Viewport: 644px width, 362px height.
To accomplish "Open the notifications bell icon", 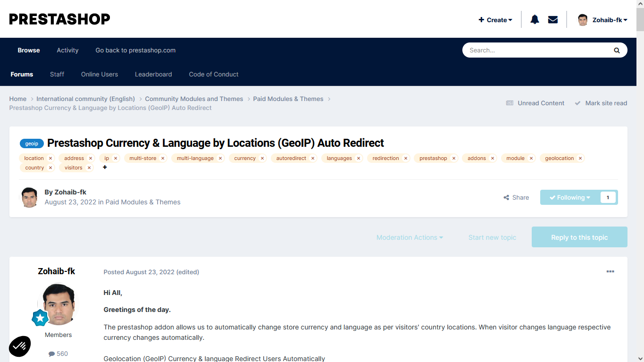I will (535, 20).
